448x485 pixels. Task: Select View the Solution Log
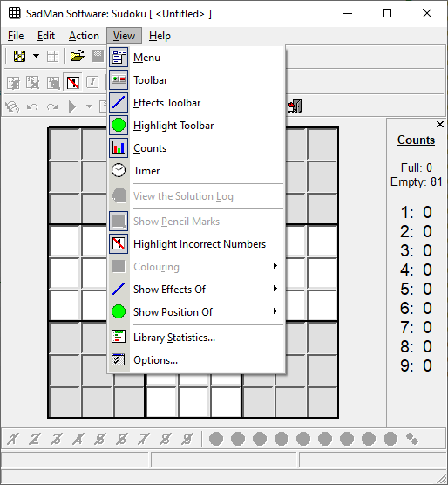[196, 196]
